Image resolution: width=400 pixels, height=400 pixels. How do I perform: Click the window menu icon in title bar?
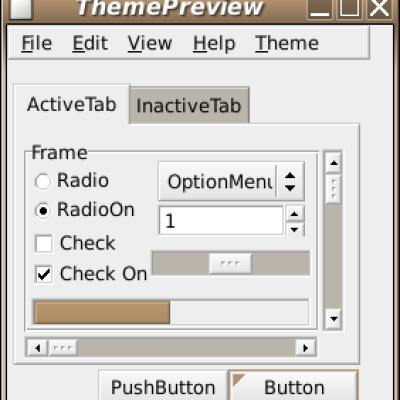point(21,8)
